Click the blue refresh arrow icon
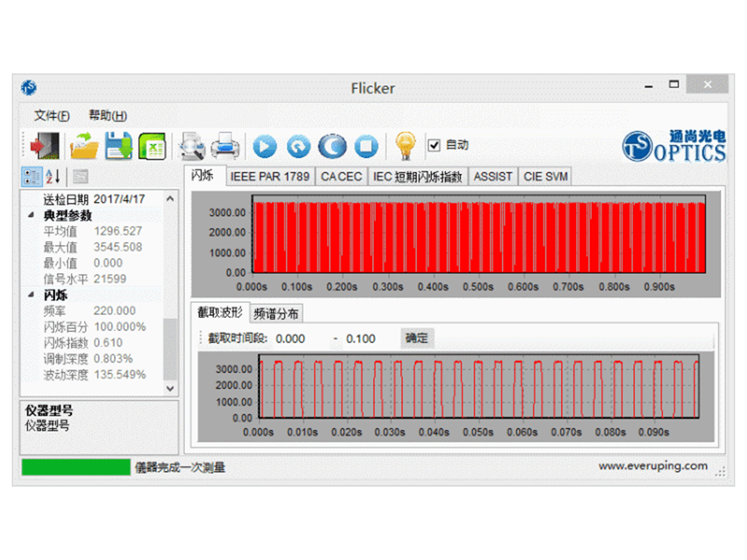Screen dimensions: 747x560 pos(298,147)
